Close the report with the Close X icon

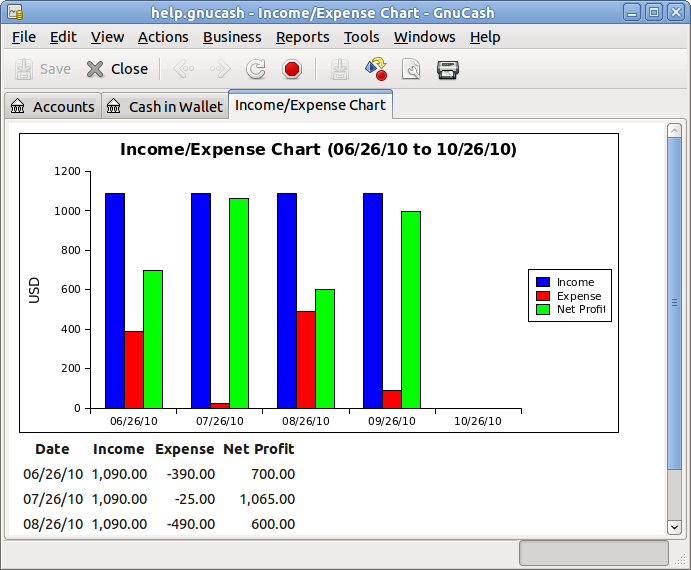point(95,69)
